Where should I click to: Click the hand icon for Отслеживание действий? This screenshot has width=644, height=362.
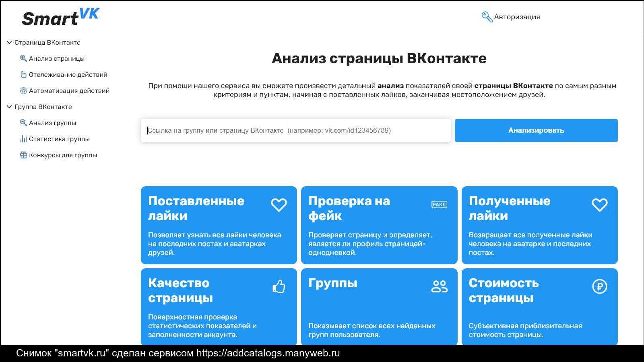[23, 74]
